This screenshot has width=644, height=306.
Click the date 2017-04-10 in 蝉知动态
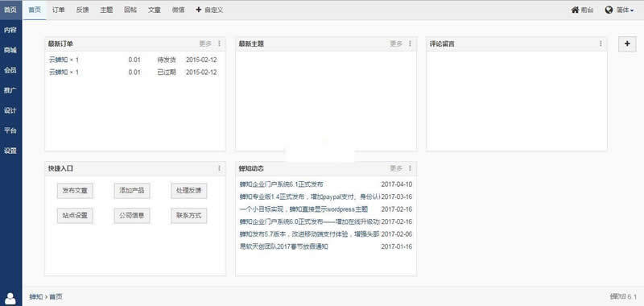tap(397, 184)
